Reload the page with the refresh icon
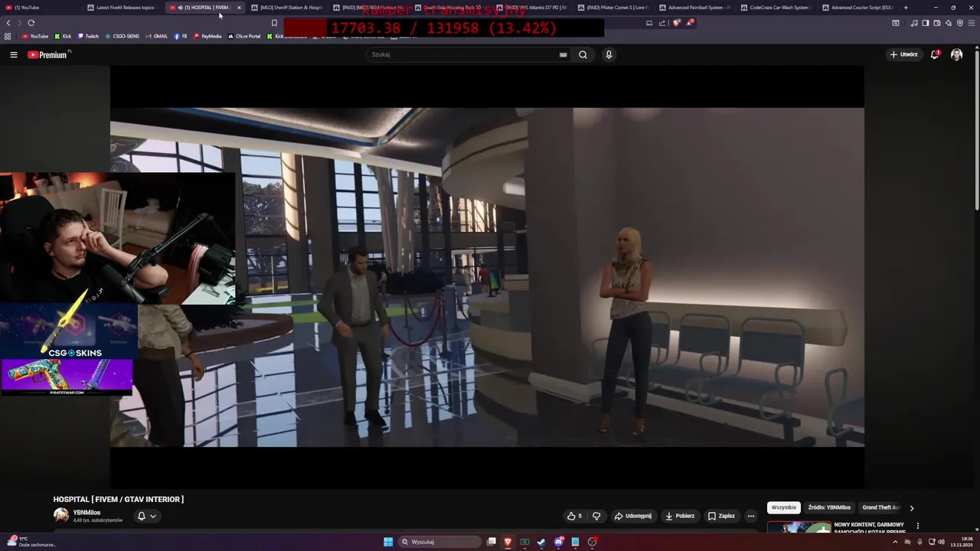The height and width of the screenshot is (551, 980). (31, 23)
